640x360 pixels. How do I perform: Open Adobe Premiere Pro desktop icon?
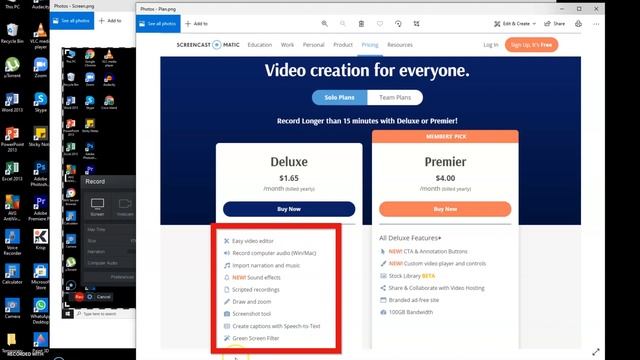click(40, 208)
